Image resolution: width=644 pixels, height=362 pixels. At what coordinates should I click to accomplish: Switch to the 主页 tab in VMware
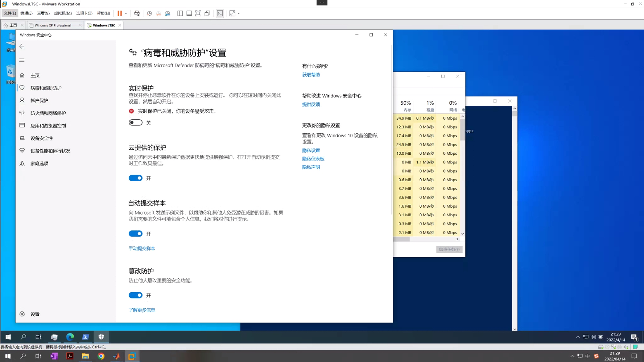click(x=13, y=25)
